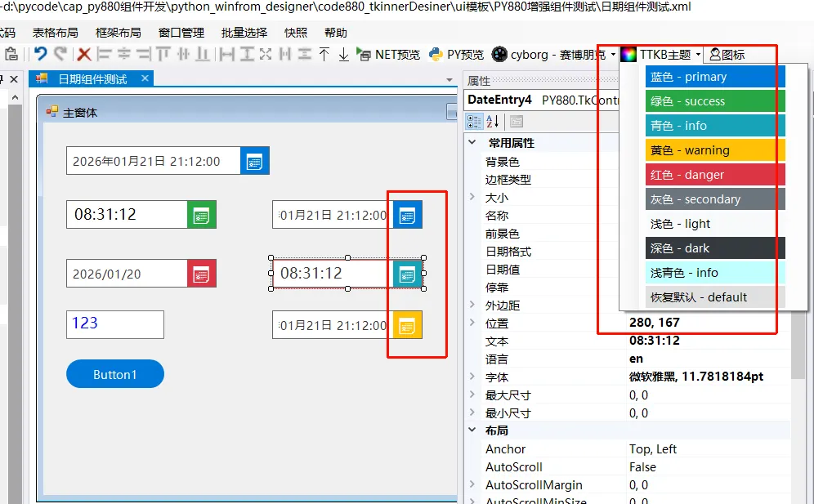Image resolution: width=814 pixels, height=504 pixels.
Task: Equalize vertical spacing icon
Action: pos(305,54)
